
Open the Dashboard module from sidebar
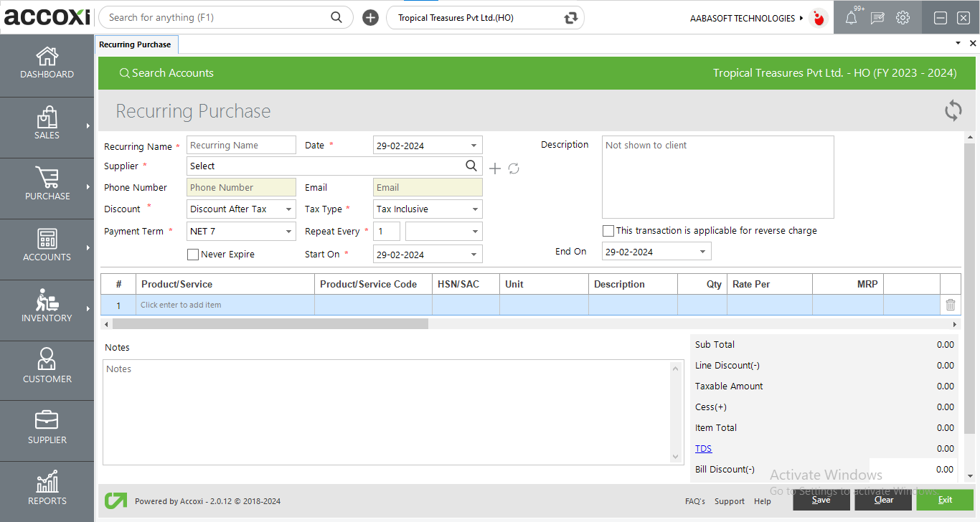[x=47, y=65]
